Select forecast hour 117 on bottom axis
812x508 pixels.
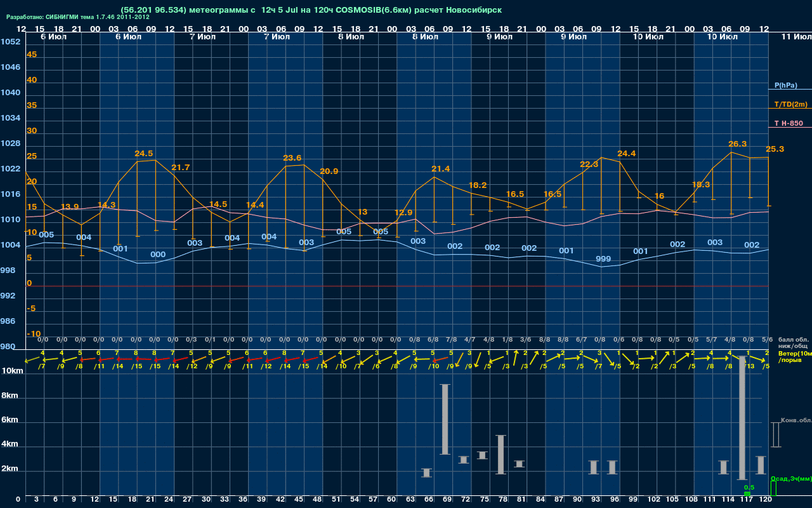point(747,500)
